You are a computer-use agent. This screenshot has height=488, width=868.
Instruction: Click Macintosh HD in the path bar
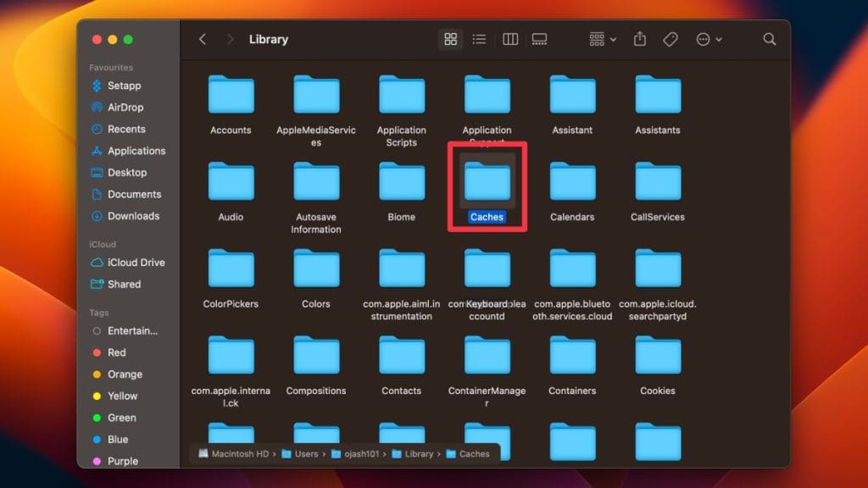(x=234, y=454)
